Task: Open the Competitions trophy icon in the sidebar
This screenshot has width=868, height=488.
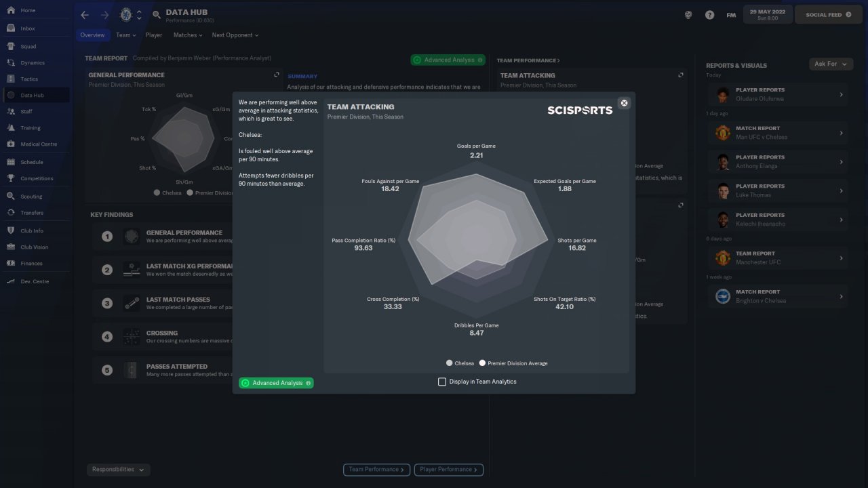Action: tap(11, 178)
